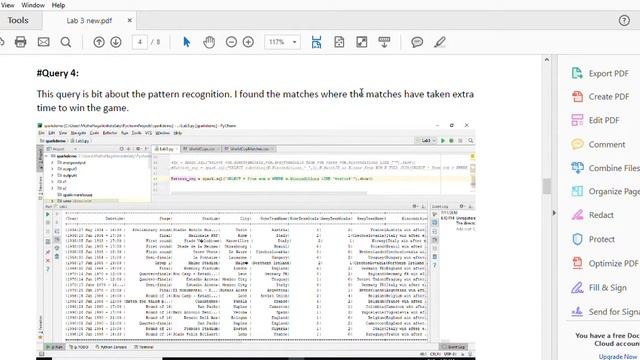Print the document with printer icon

[x=20, y=42]
